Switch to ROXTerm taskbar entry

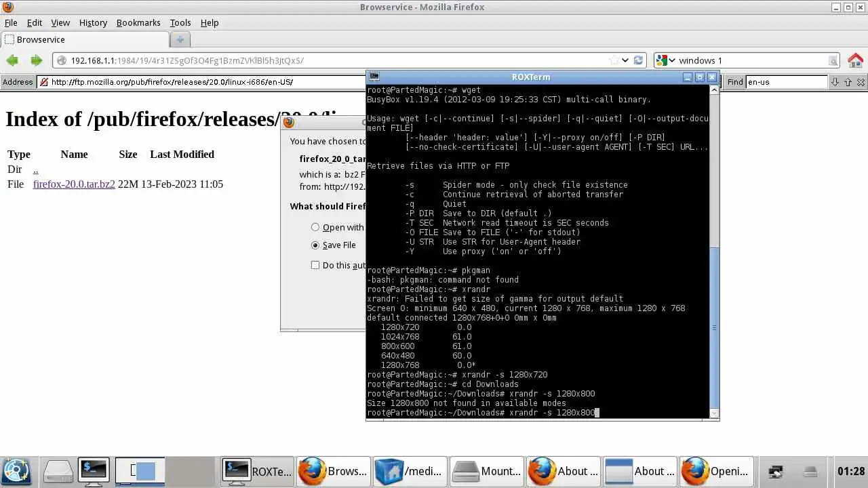pos(258,471)
